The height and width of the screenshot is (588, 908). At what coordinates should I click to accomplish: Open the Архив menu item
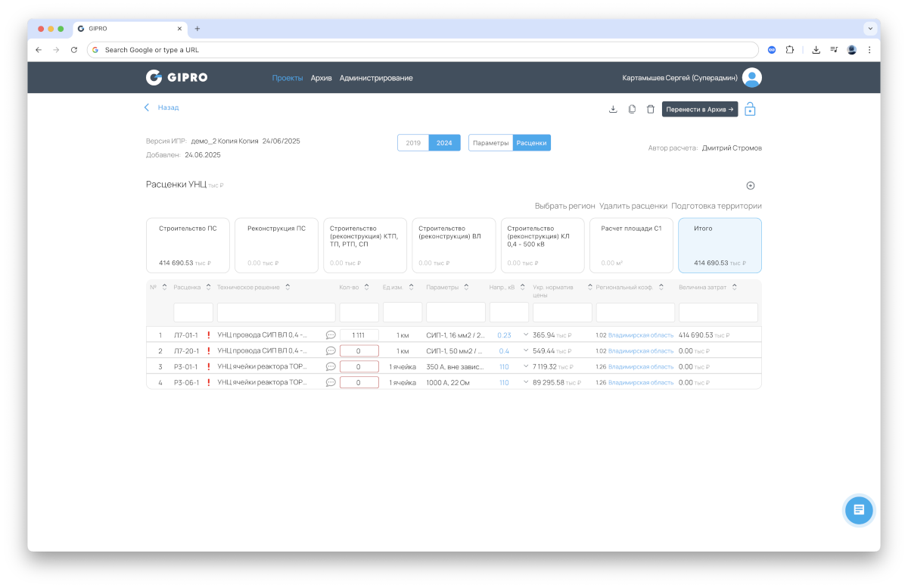click(x=322, y=78)
